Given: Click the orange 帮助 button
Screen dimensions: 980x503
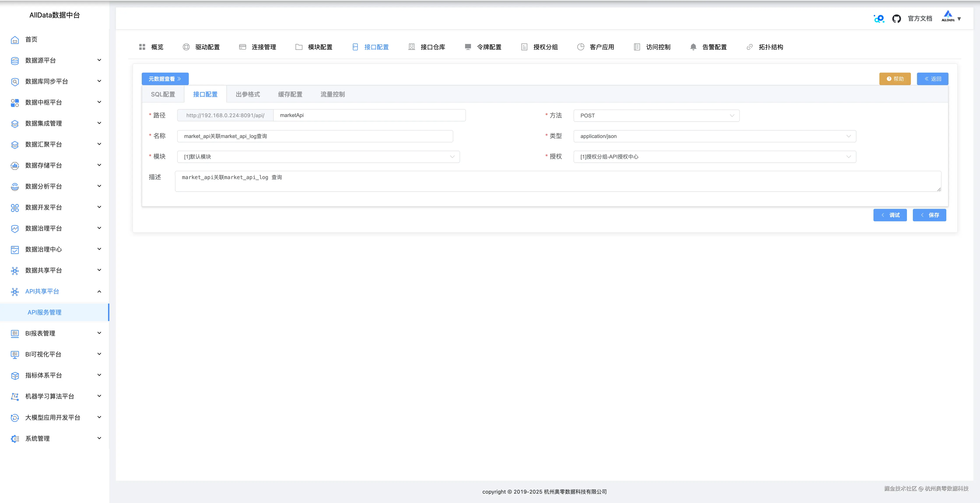Looking at the screenshot, I should tap(895, 79).
